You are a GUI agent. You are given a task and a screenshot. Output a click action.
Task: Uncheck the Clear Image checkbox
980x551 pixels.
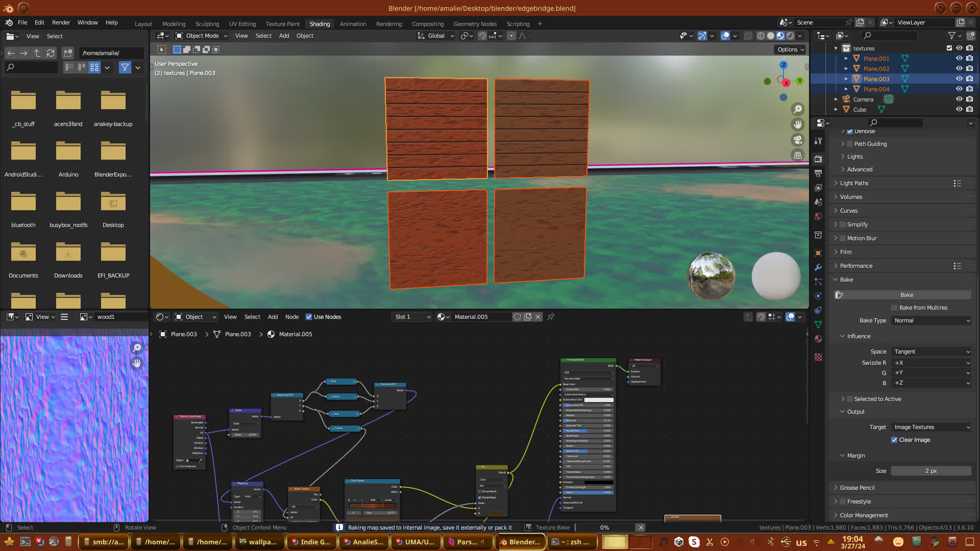click(x=894, y=440)
